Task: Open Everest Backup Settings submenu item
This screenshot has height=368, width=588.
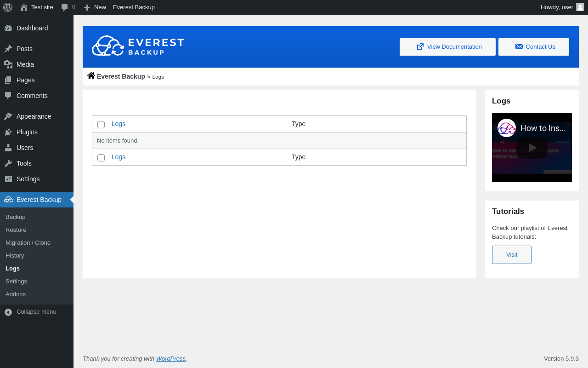Action: (16, 281)
